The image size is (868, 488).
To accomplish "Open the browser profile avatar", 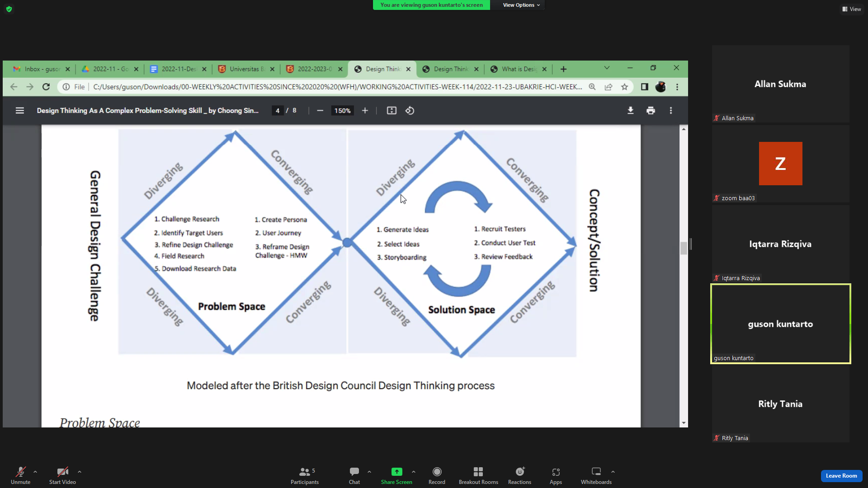I will [x=660, y=87].
